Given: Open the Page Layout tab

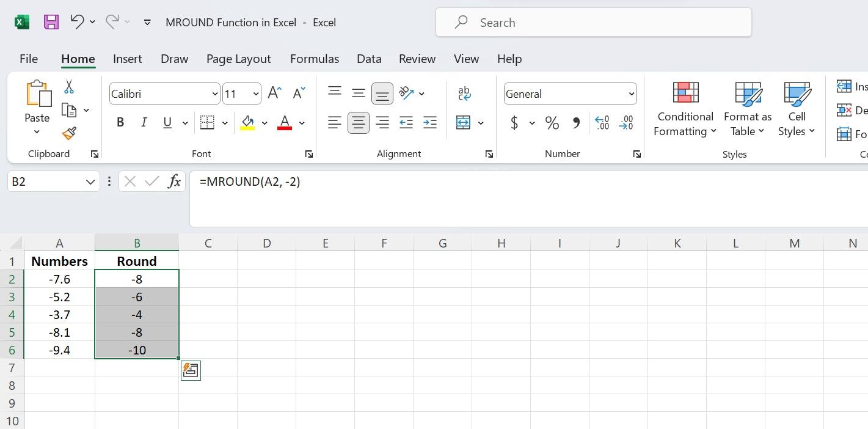Looking at the screenshot, I should tap(238, 59).
